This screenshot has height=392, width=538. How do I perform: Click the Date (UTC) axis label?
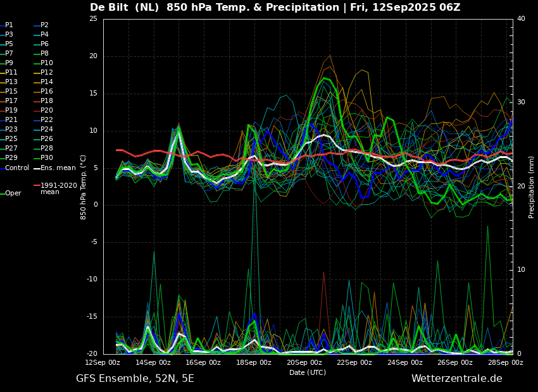[308, 372]
